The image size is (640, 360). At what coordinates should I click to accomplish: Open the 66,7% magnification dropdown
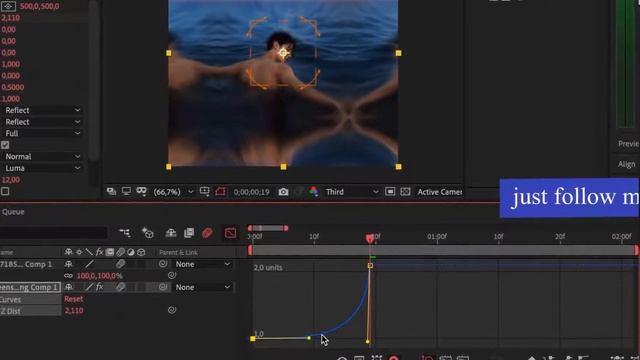click(173, 191)
